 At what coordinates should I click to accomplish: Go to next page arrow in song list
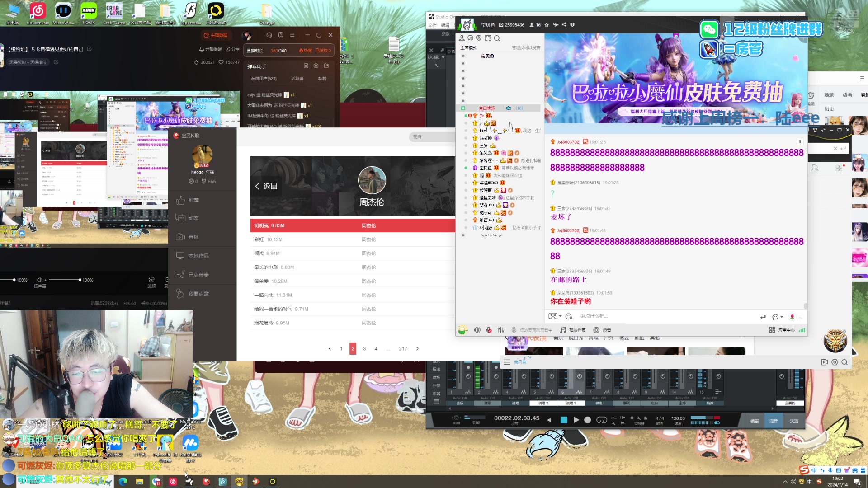pos(417,349)
